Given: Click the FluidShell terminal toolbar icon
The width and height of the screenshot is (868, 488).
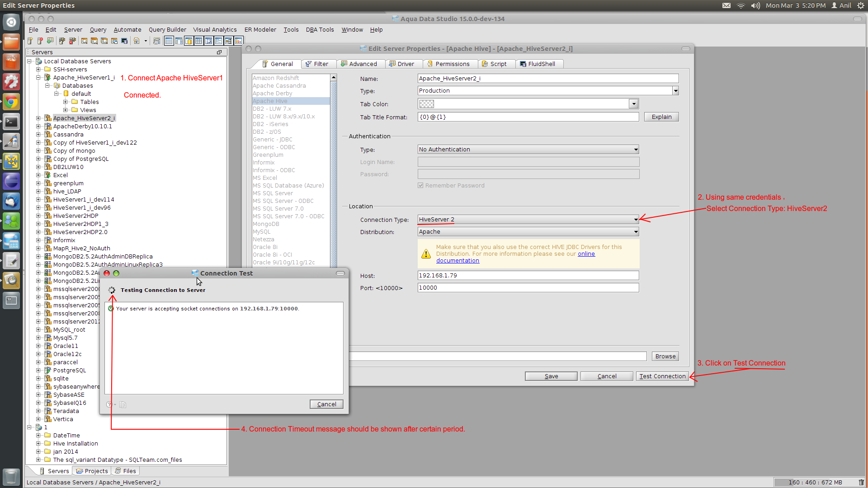Looking at the screenshot, I should [124, 41].
